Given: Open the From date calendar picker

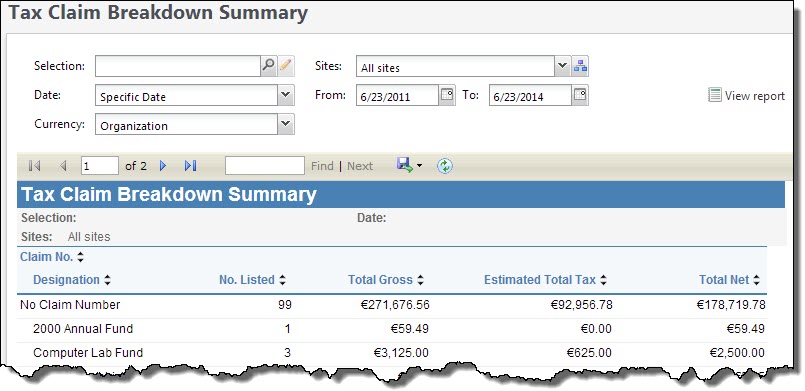Looking at the screenshot, I should [447, 95].
